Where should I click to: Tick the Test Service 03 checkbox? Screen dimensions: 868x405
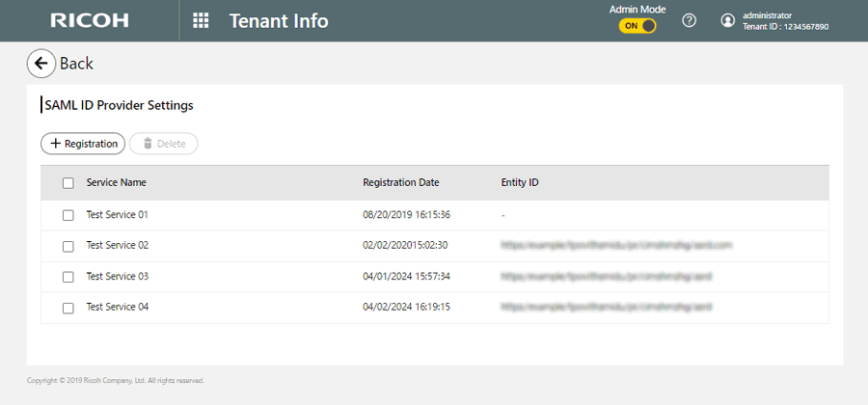click(x=68, y=277)
